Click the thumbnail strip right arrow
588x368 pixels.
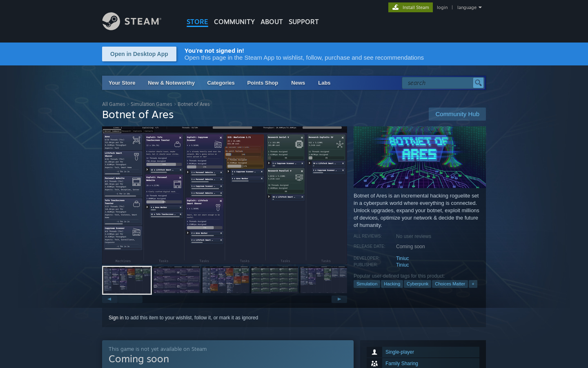[x=339, y=299]
